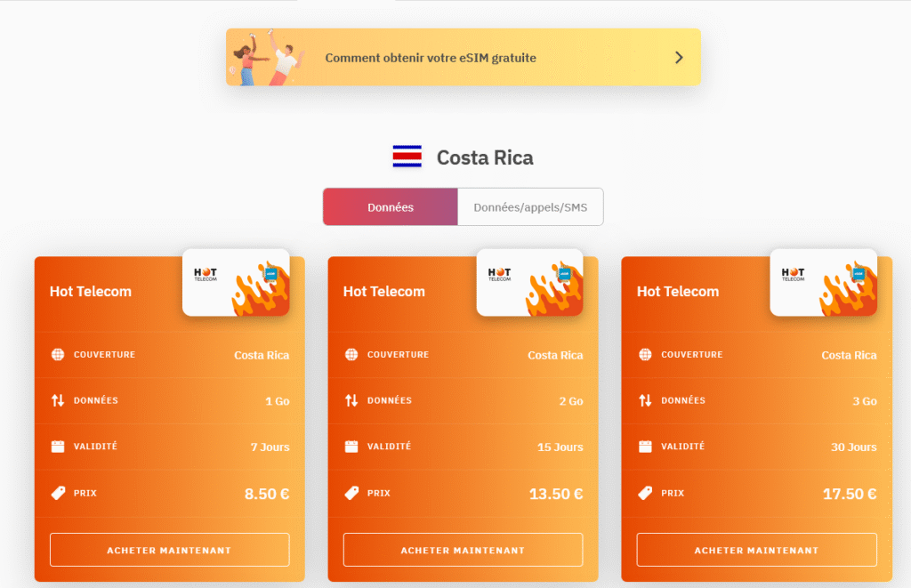Click the Hot Telecom logo card on the third plan

tap(823, 283)
